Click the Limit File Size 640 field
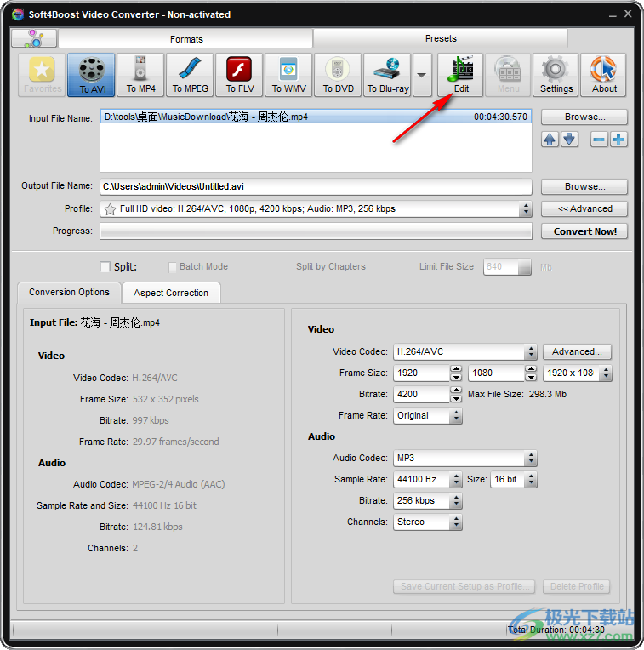Image resolution: width=644 pixels, height=650 pixels. point(506,267)
